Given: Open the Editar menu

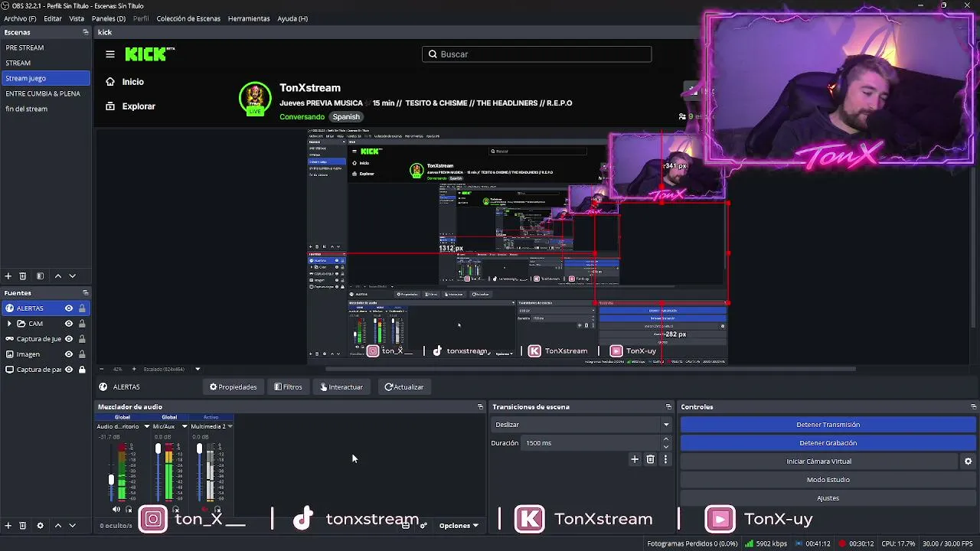Looking at the screenshot, I should coord(53,18).
